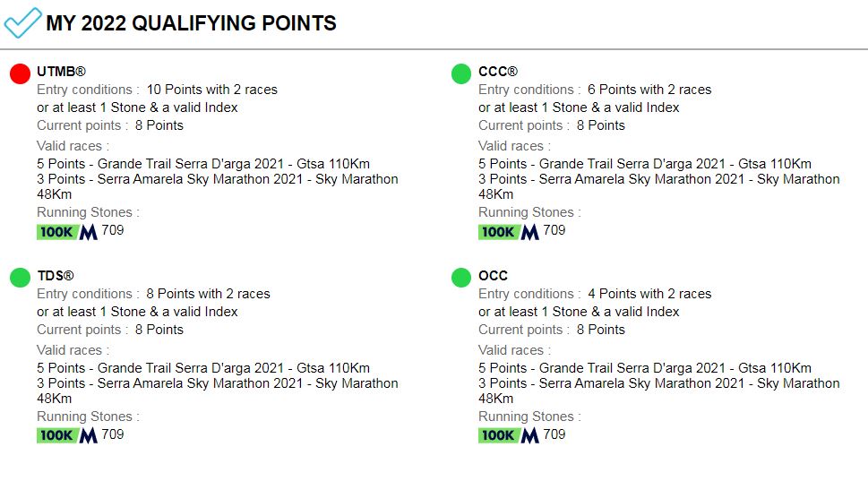The width and height of the screenshot is (868, 481).
Task: Open the TDS® race heading
Action: pyautogui.click(x=56, y=276)
